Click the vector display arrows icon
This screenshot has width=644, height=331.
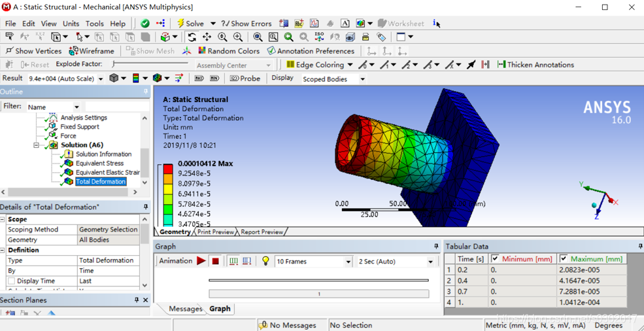tap(178, 78)
